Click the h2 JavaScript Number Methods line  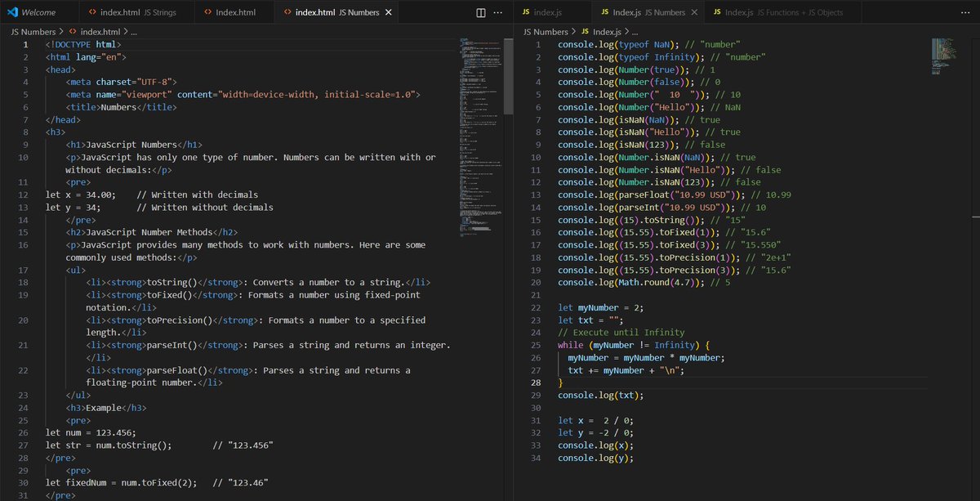(x=152, y=232)
